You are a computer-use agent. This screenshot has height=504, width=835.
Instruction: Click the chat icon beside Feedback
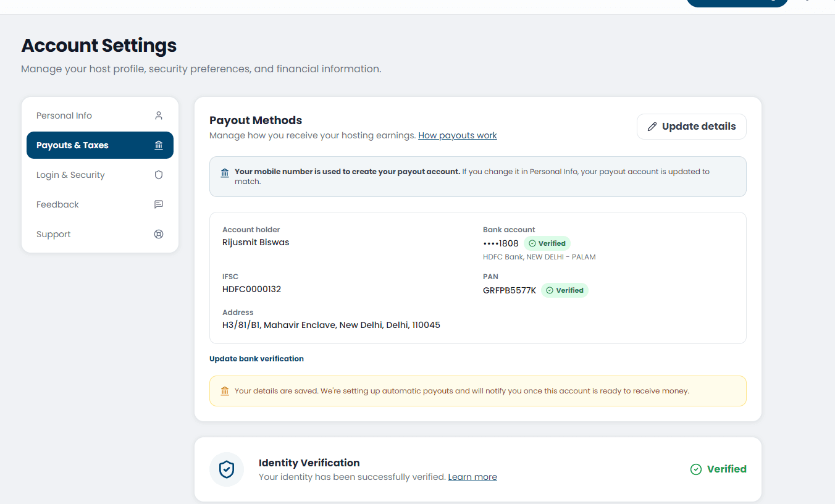click(x=159, y=204)
